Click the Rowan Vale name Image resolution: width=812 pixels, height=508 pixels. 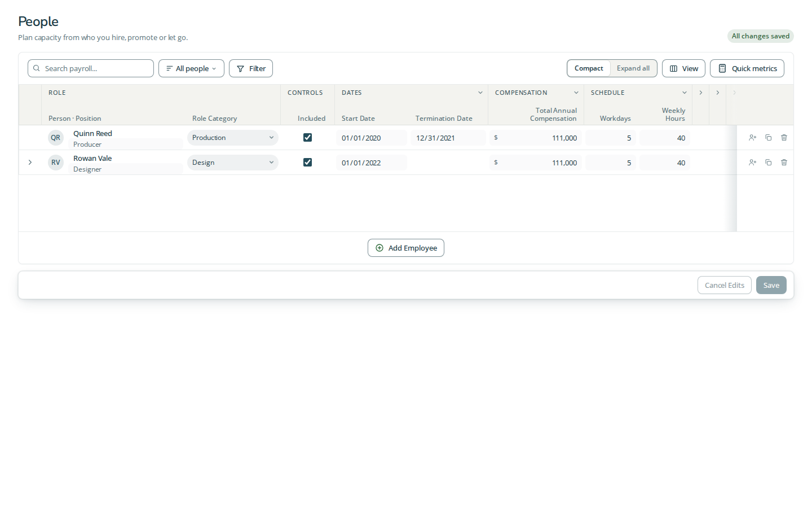[x=92, y=158]
